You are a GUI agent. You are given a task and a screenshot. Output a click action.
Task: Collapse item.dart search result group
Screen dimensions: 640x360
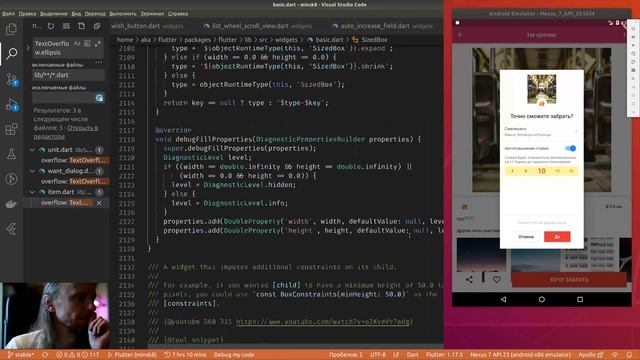coord(32,192)
